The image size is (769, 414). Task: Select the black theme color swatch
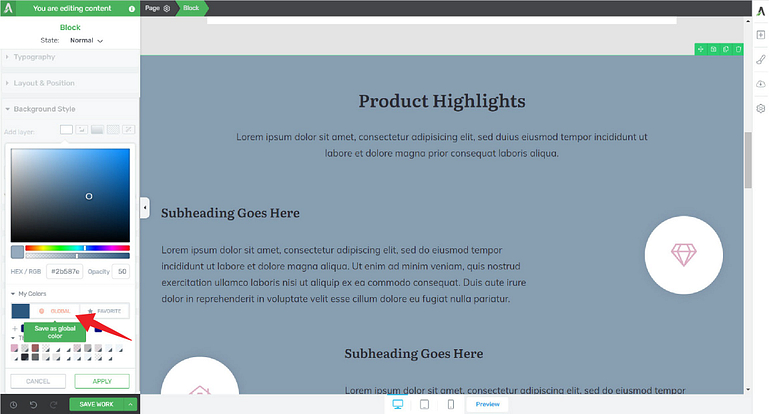[x=25, y=357]
